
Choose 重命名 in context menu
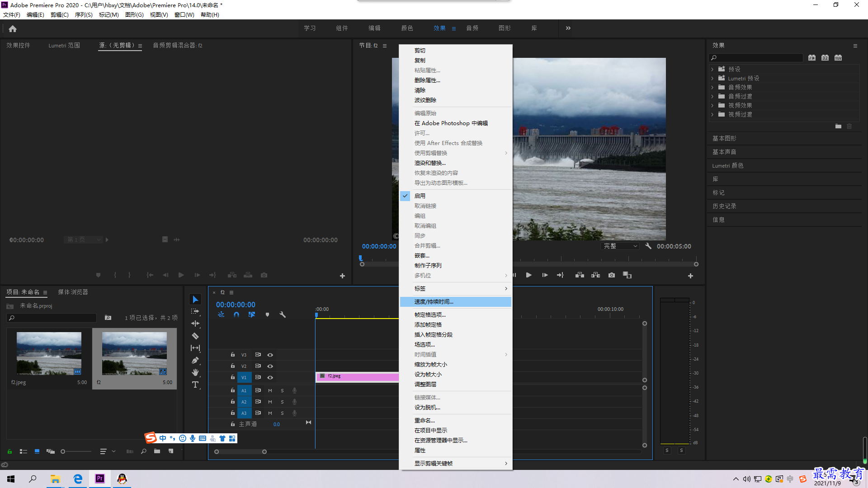pyautogui.click(x=456, y=420)
